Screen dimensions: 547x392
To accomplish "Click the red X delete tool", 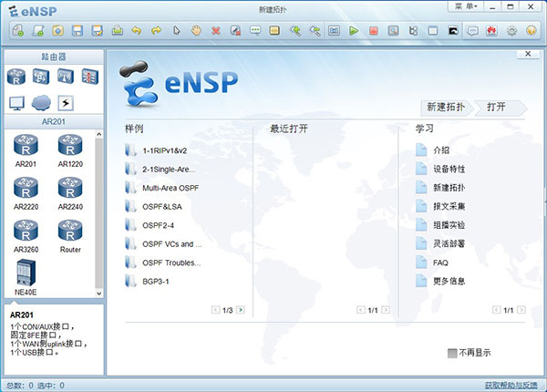I will coord(216,31).
